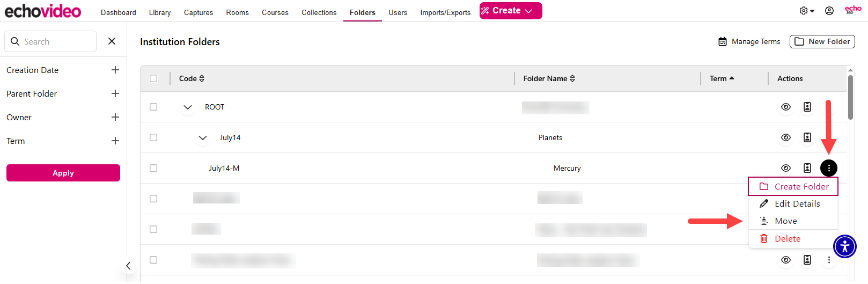View ROOT folder with eye icon

[786, 107]
